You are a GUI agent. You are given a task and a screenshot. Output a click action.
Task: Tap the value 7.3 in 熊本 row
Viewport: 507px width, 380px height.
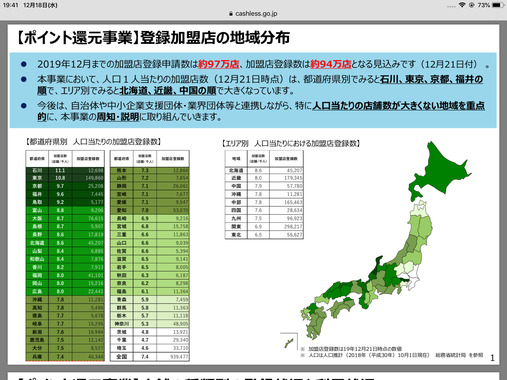pyautogui.click(x=145, y=170)
